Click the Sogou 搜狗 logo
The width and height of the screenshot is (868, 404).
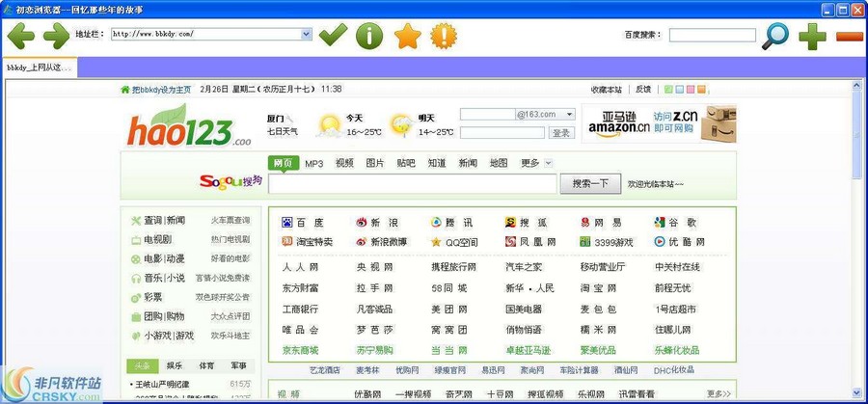coord(231,181)
